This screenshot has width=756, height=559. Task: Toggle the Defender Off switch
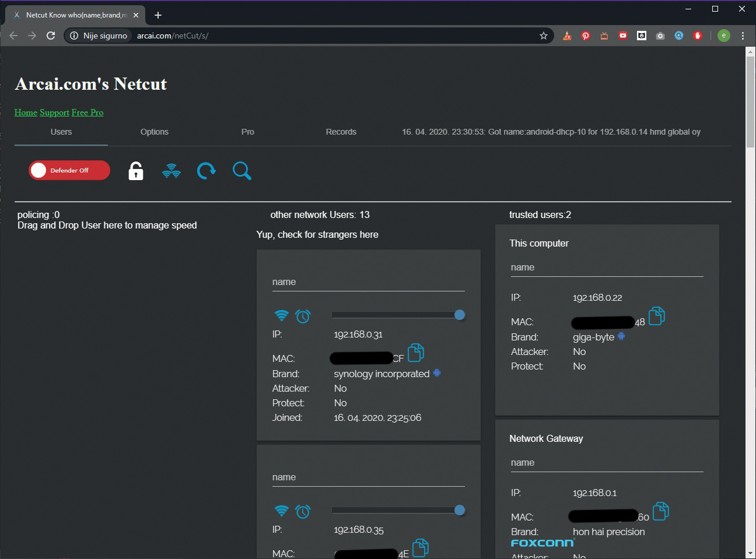pos(69,170)
